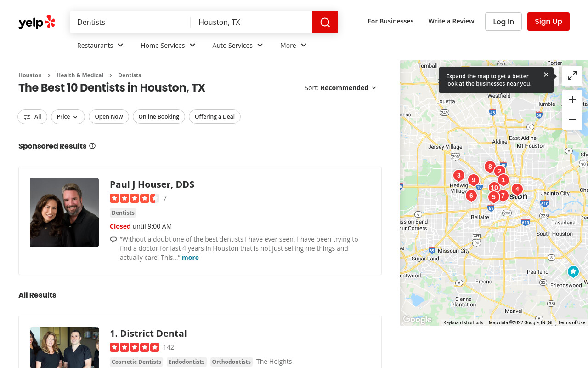Image resolution: width=588 pixels, height=368 pixels.
Task: Select map pin number 9
Action: point(473,180)
